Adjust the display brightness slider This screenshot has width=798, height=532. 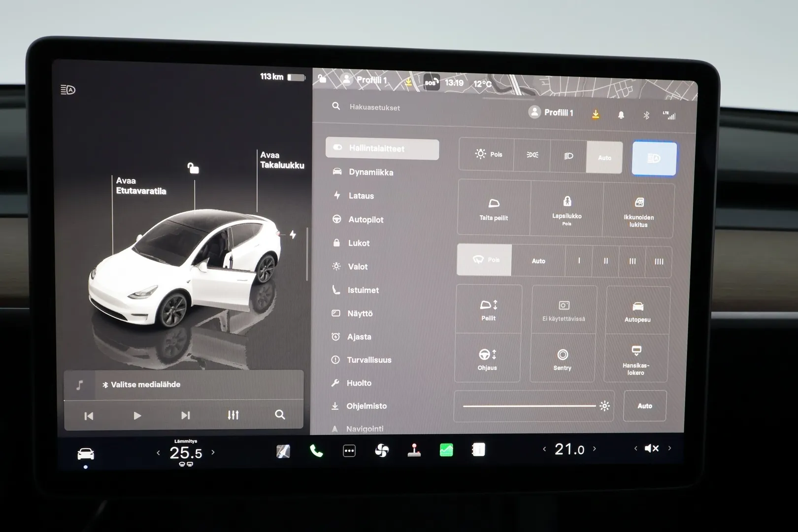[x=530, y=406]
